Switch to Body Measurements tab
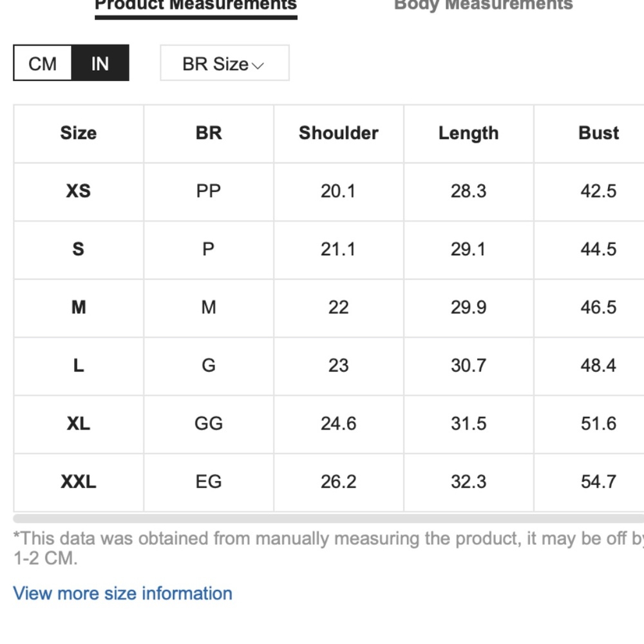This screenshot has height=644, width=644. (484, 6)
